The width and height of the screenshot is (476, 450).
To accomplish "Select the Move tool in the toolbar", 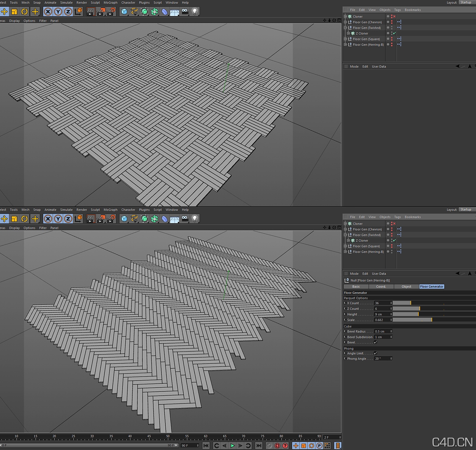I will click(x=5, y=12).
